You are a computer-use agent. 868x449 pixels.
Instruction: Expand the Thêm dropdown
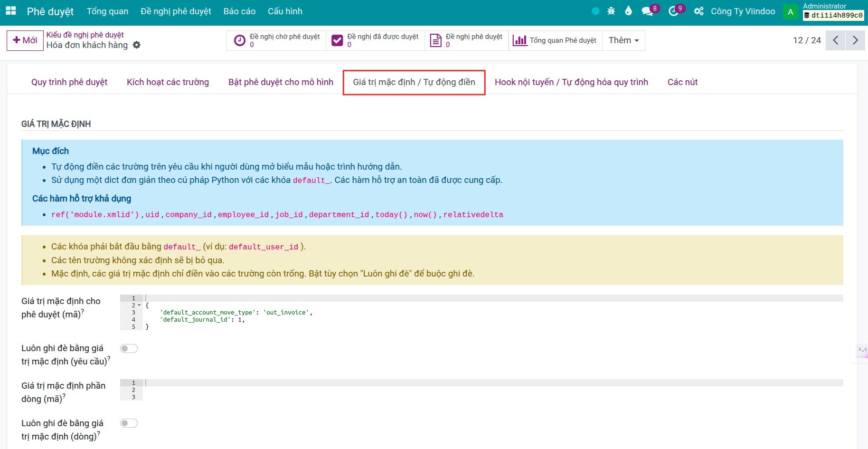623,40
